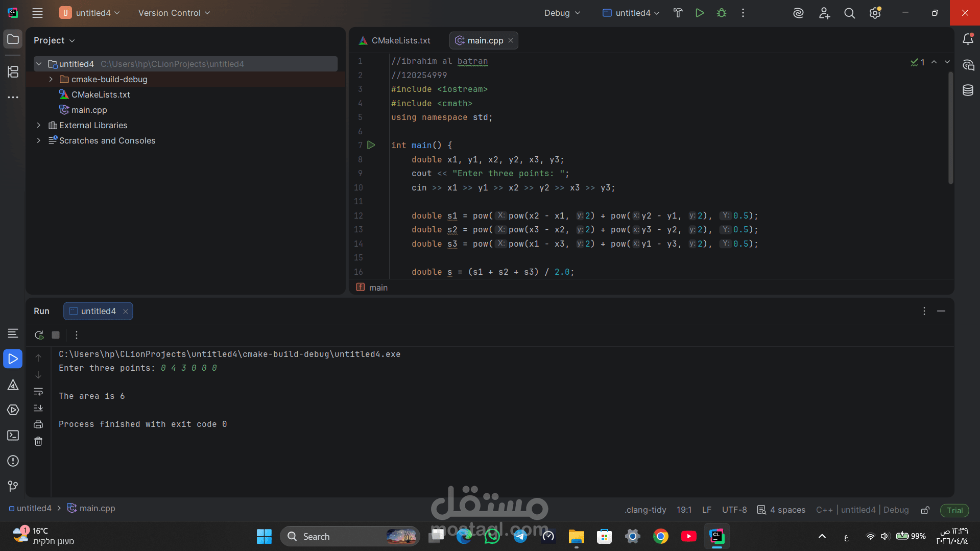This screenshot has height=551, width=980.
Task: Start debugging with the bug icon
Action: click(x=721, y=13)
